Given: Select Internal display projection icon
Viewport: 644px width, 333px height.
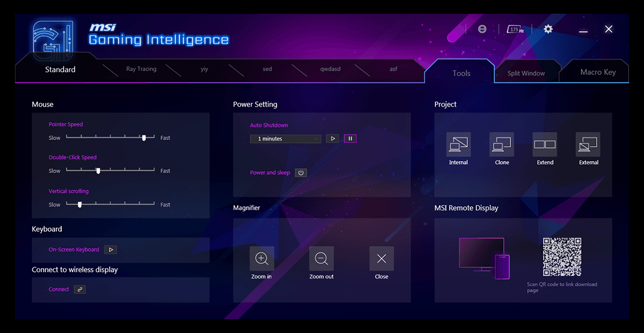Looking at the screenshot, I should point(458,144).
